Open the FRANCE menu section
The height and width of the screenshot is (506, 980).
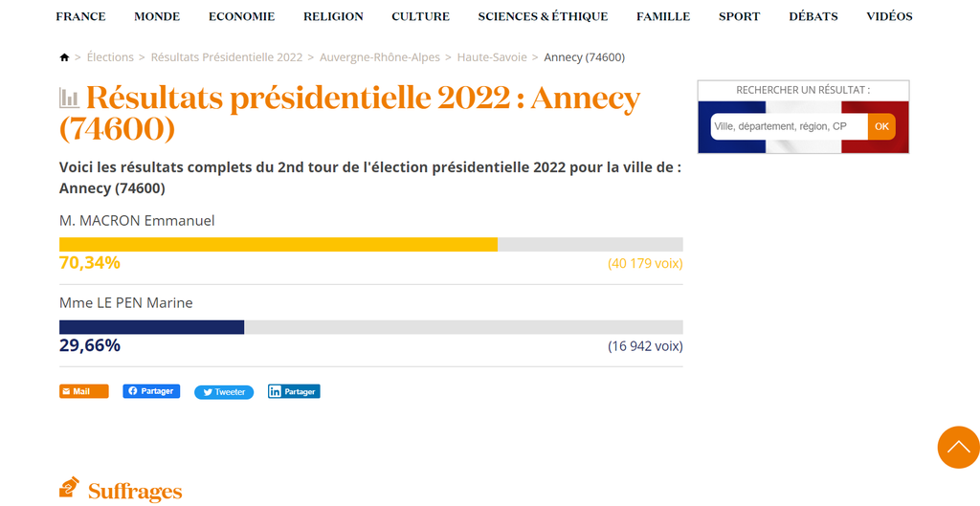80,16
